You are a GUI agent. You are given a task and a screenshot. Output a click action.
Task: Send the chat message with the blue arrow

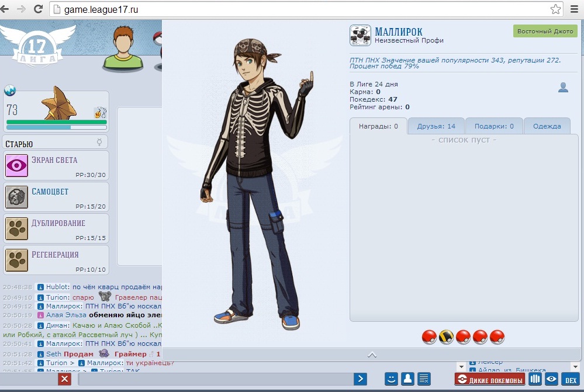360,379
